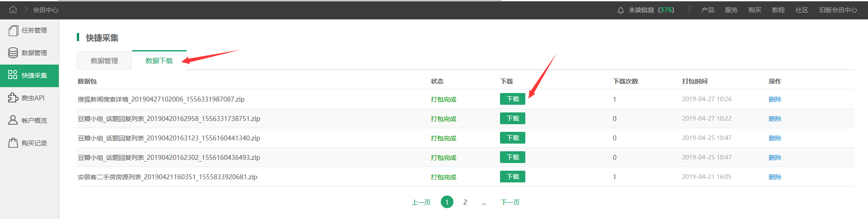Click download count of 搜狐新闻 row

[x=614, y=99]
